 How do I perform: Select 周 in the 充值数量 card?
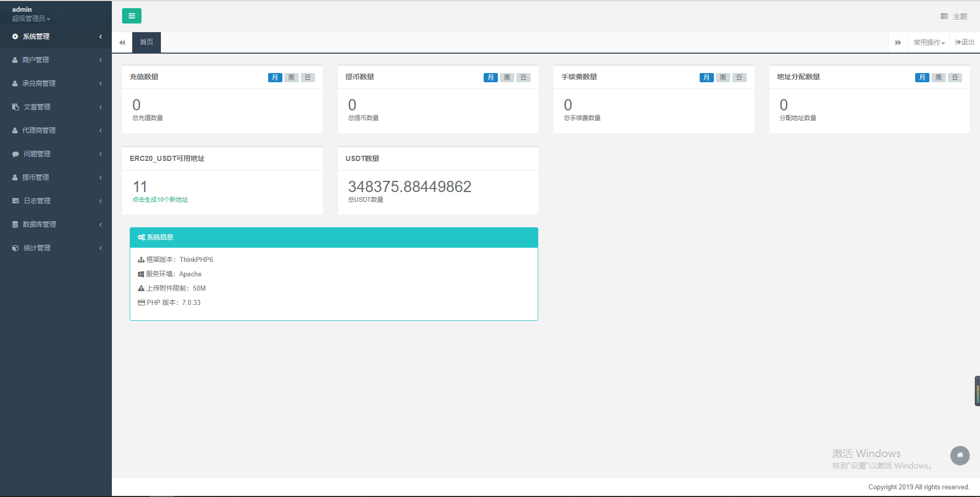[291, 78]
